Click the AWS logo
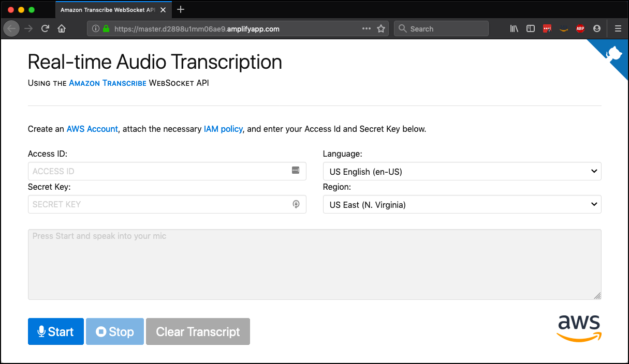 coord(579,328)
